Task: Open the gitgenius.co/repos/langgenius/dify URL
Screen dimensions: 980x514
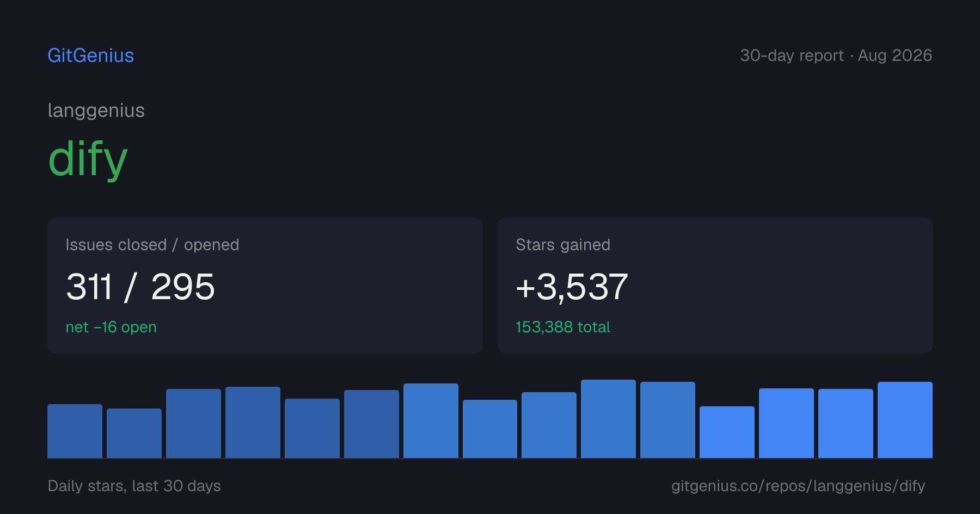Action: click(798, 486)
